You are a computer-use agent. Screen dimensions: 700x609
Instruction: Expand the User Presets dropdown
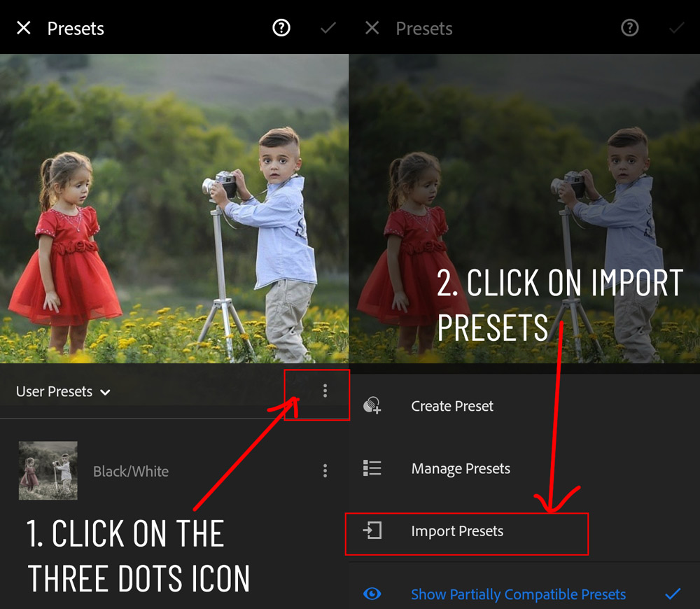[x=63, y=391]
